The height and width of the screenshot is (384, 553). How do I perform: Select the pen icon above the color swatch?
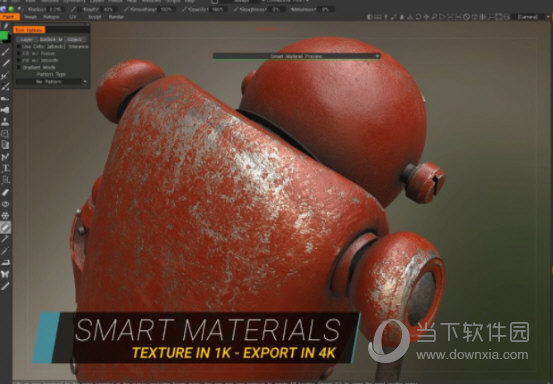point(6,26)
